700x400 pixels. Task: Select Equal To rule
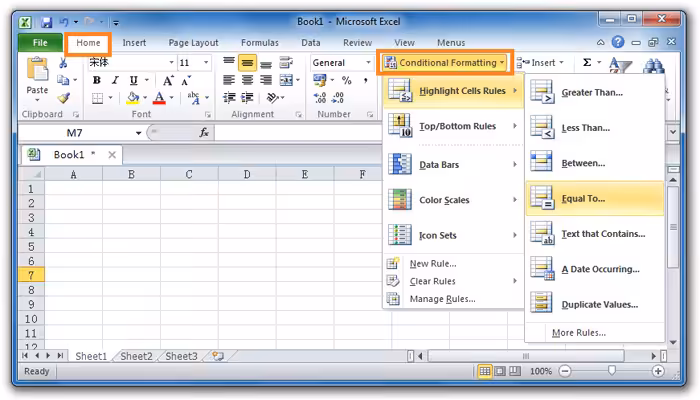coord(595,199)
